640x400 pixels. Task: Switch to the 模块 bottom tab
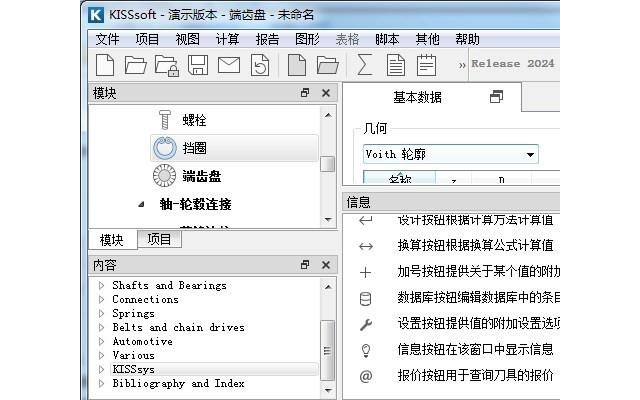(x=111, y=240)
